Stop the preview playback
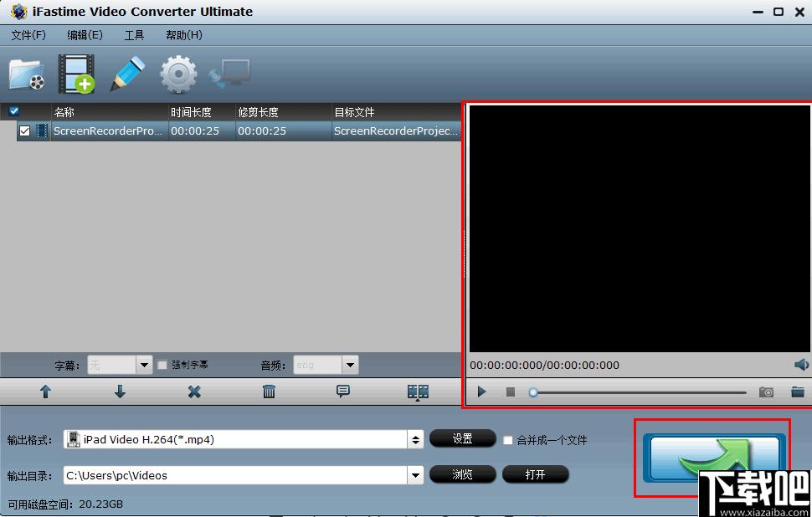The width and height of the screenshot is (812, 517). pos(511,392)
